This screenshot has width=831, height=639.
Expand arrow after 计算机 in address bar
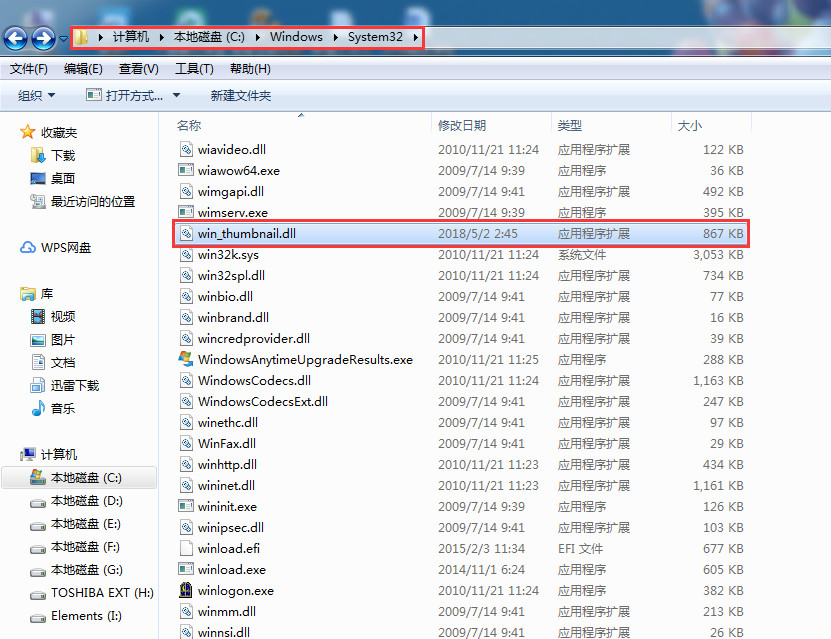[162, 37]
